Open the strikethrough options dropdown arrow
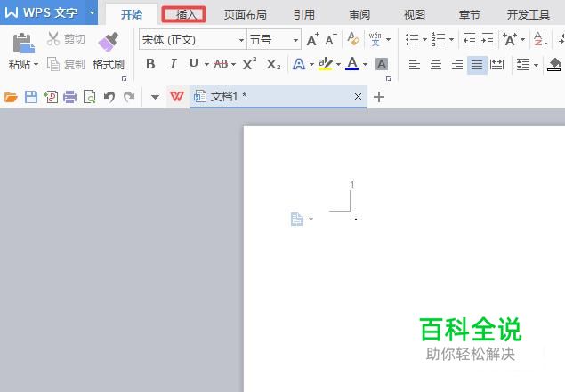The image size is (565, 392). point(233,65)
